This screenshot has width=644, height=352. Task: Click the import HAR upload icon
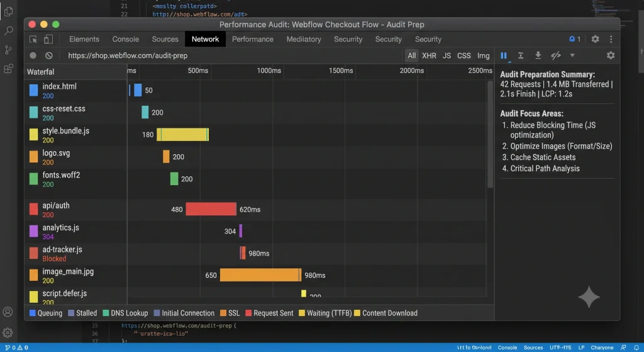click(520, 55)
